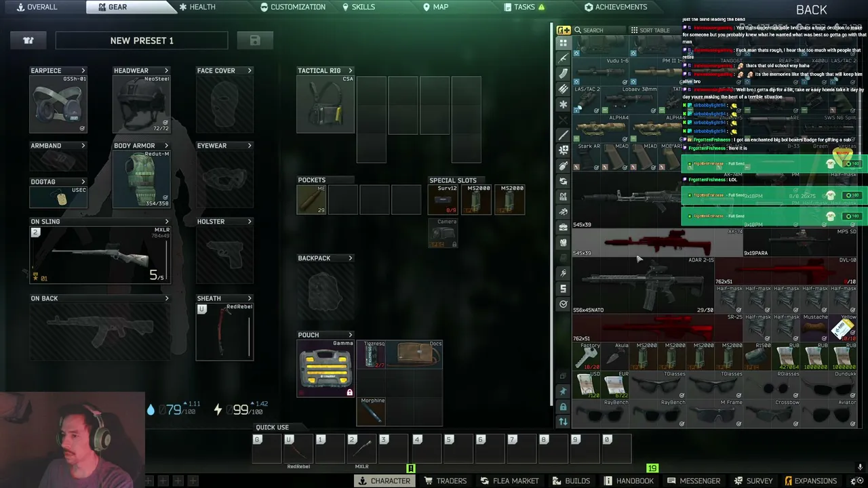Open Builds from the bottom bar
This screenshot has height=488, width=868.
click(x=571, y=481)
